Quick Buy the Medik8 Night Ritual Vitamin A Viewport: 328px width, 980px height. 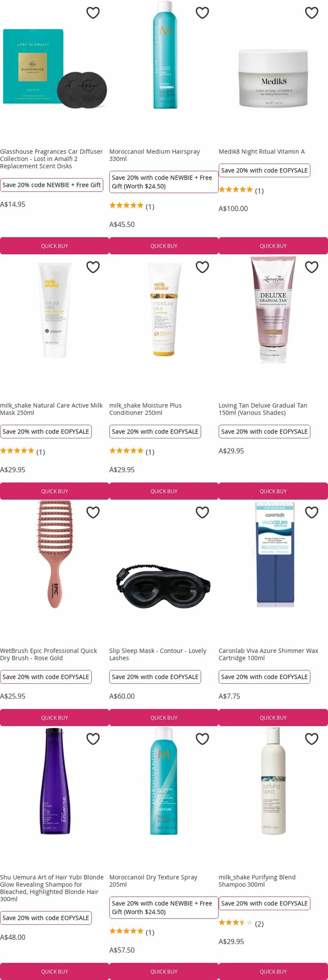tap(273, 246)
